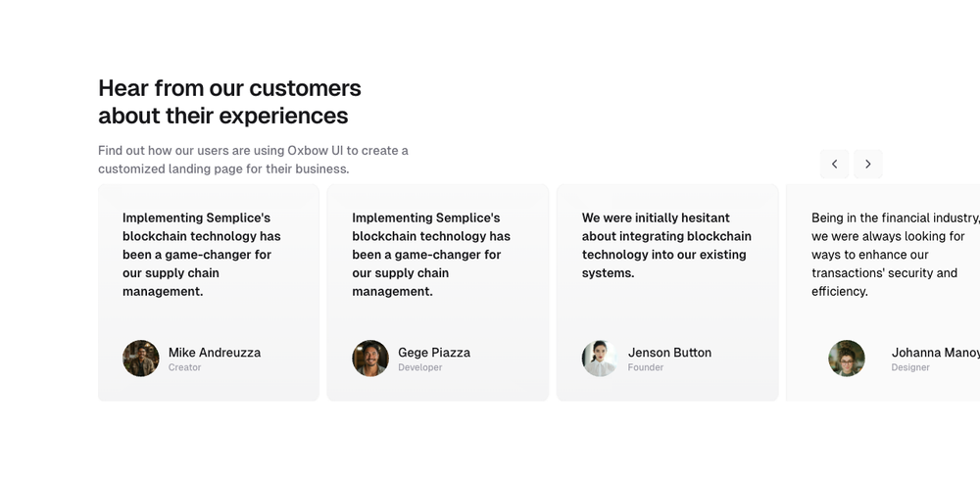The width and height of the screenshot is (980, 481).
Task: Click the Creator role label
Action: click(x=184, y=368)
